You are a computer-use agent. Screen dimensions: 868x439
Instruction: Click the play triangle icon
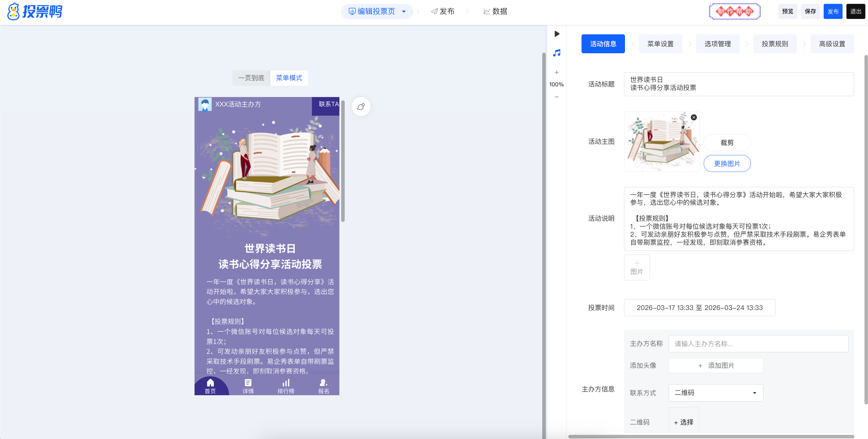point(557,34)
